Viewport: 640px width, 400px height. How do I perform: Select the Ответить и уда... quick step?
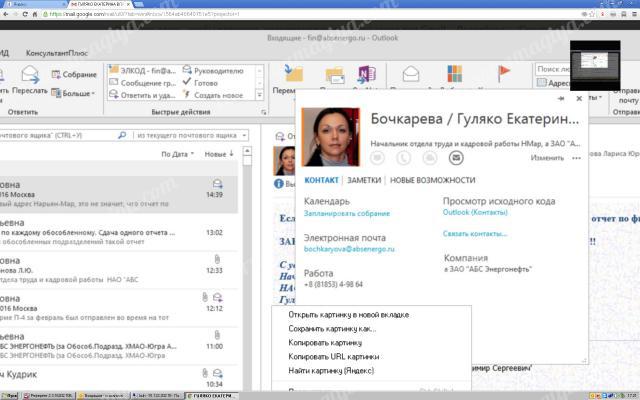[142, 95]
